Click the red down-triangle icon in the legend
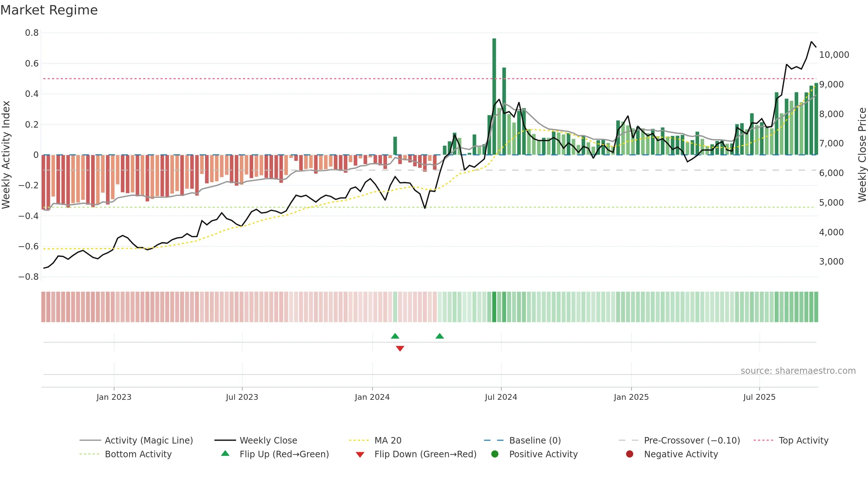This screenshot has height=488, width=868. pyautogui.click(x=360, y=455)
